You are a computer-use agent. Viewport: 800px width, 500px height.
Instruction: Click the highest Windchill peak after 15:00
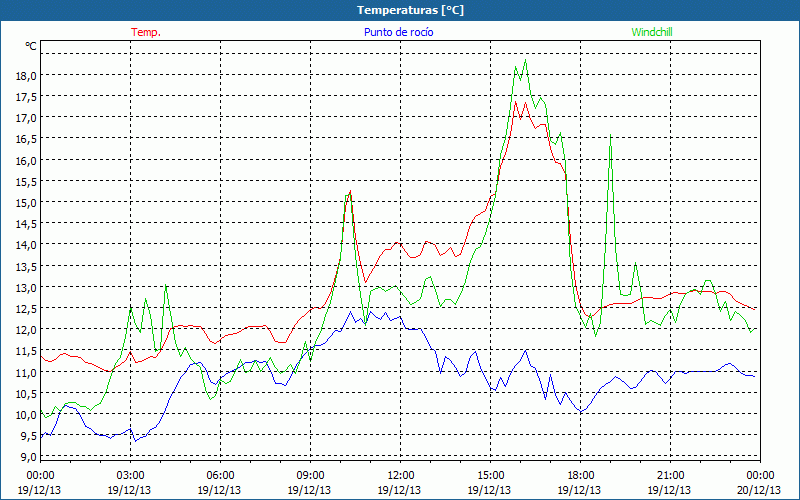point(525,61)
